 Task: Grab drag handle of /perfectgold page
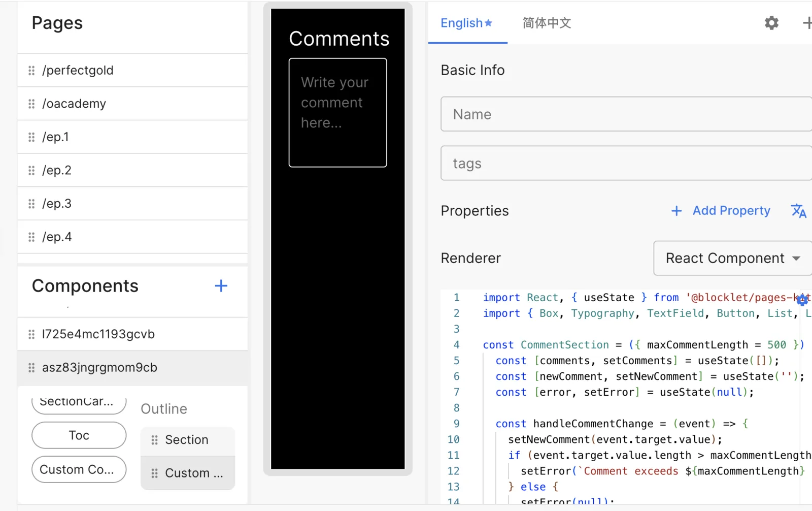[31, 70]
